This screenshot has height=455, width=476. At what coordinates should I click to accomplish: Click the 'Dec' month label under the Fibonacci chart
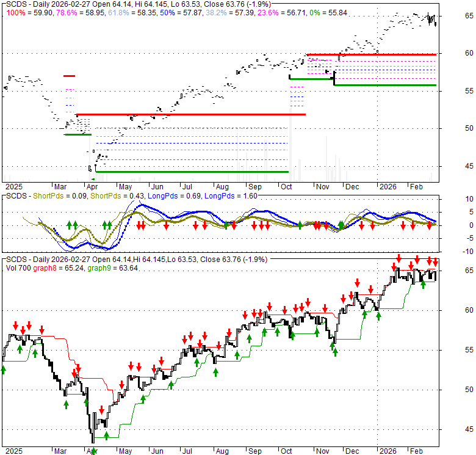pyautogui.click(x=352, y=186)
